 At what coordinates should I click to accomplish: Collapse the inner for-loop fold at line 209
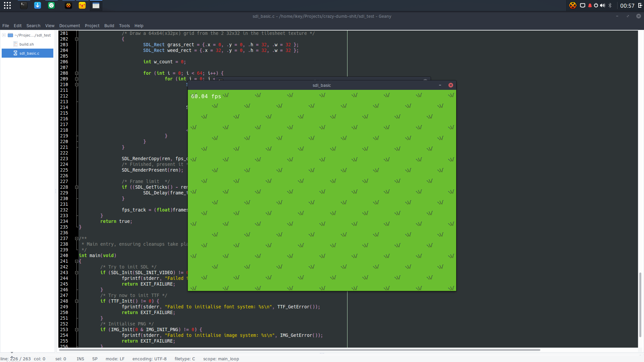[76, 79]
